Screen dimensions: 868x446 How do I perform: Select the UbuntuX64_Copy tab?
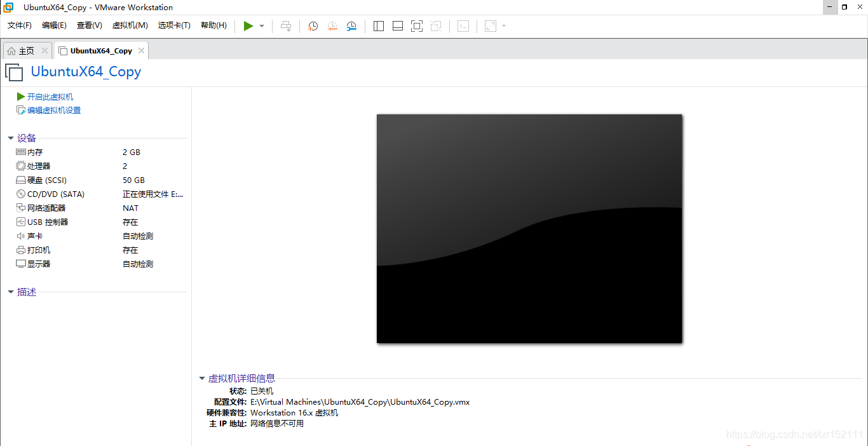click(x=101, y=51)
